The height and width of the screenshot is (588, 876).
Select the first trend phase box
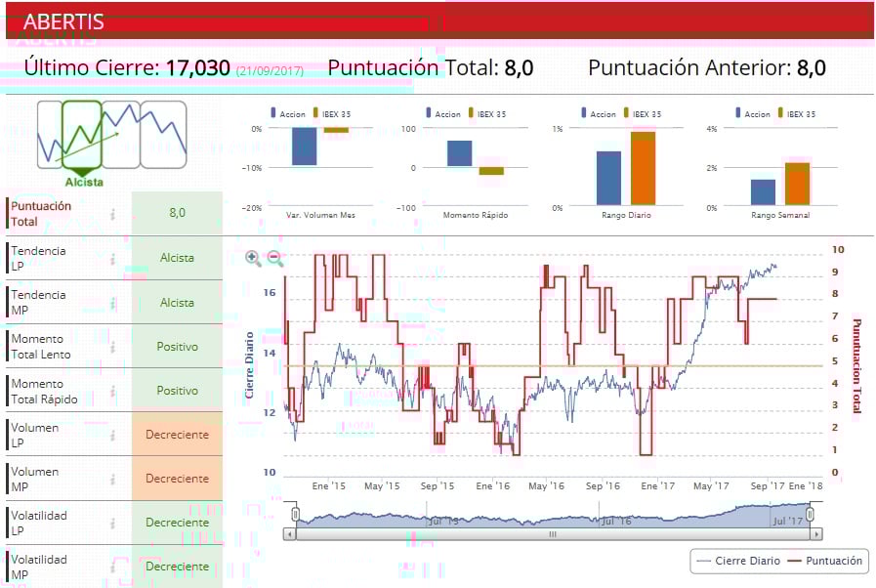[x=50, y=135]
